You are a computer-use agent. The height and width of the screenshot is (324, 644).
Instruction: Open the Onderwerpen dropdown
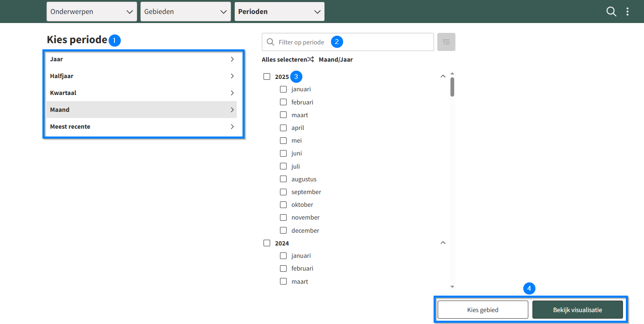[x=91, y=12]
